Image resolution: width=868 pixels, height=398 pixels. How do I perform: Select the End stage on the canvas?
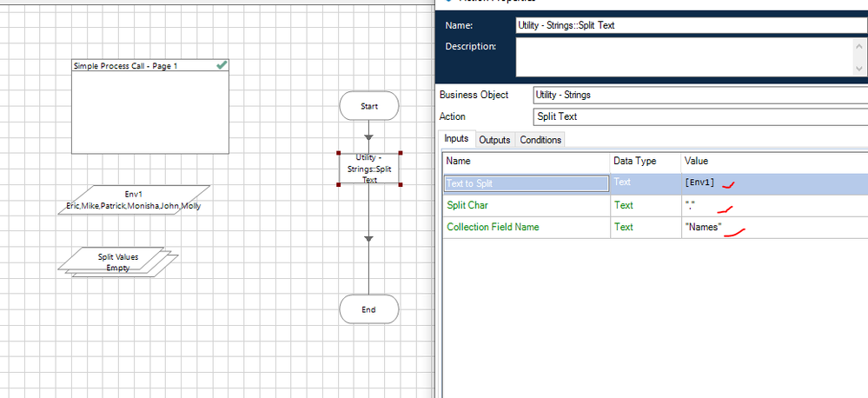[x=368, y=309]
